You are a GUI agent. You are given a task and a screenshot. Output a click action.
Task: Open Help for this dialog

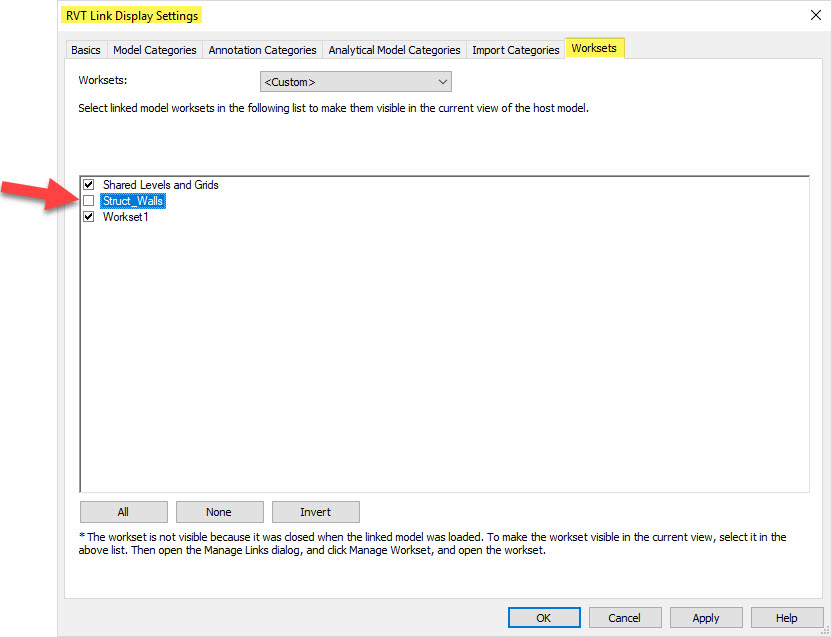click(x=787, y=618)
